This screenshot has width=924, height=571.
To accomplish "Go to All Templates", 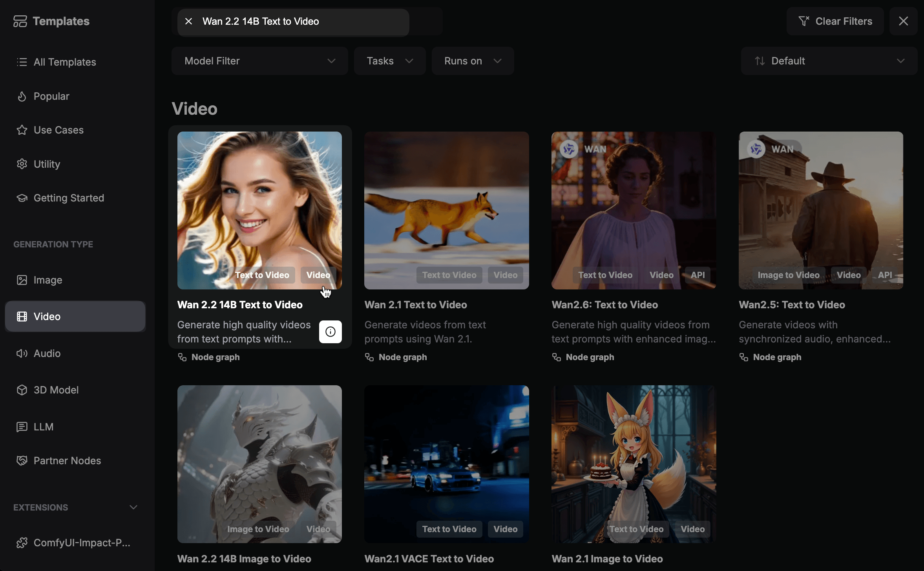I will pyautogui.click(x=64, y=62).
